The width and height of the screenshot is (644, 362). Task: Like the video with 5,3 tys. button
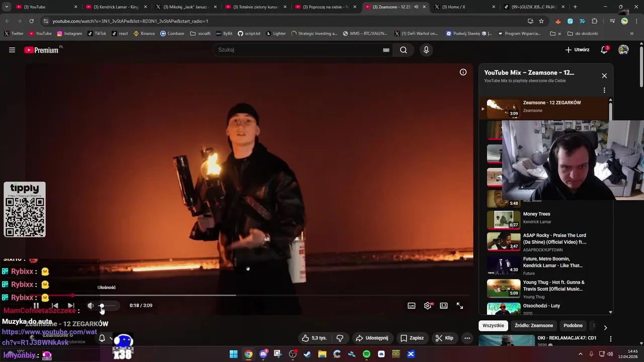point(314,338)
